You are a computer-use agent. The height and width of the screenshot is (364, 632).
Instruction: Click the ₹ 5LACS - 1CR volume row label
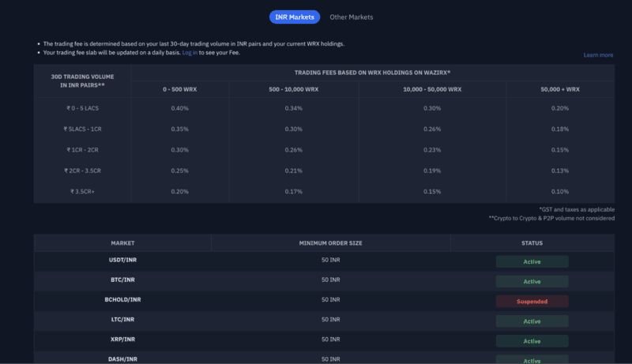[x=82, y=129]
